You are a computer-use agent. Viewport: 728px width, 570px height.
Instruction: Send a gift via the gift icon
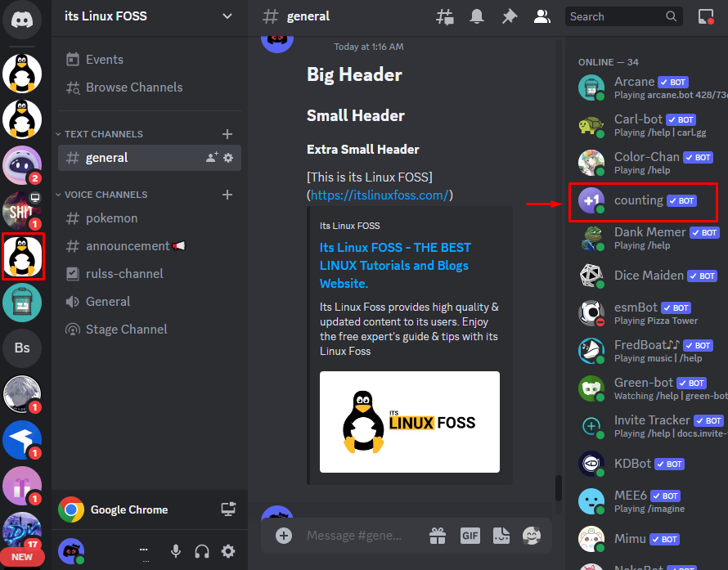(438, 536)
